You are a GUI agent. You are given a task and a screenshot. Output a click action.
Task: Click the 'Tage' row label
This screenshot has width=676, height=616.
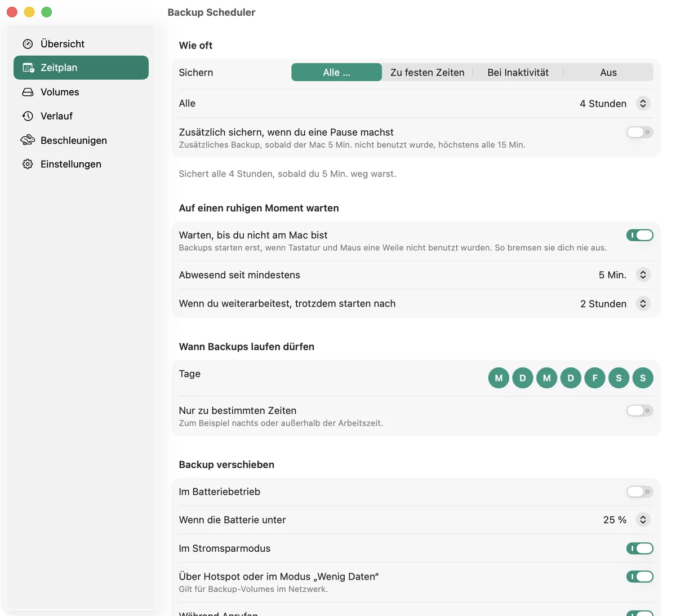[189, 374]
